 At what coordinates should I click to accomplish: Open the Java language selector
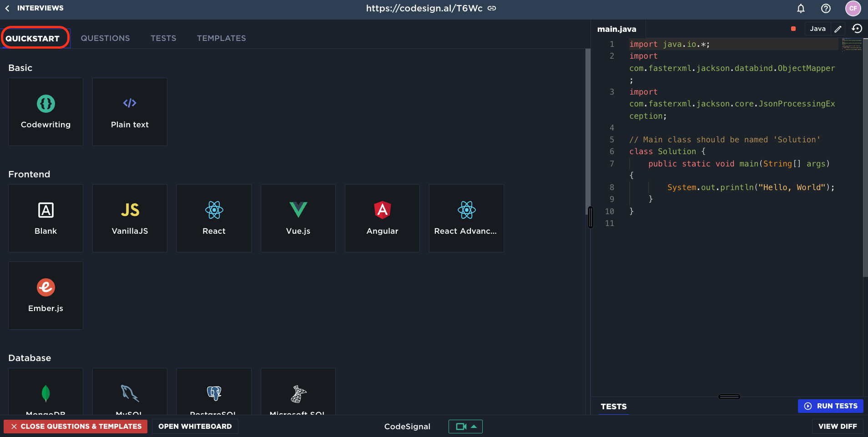(818, 29)
